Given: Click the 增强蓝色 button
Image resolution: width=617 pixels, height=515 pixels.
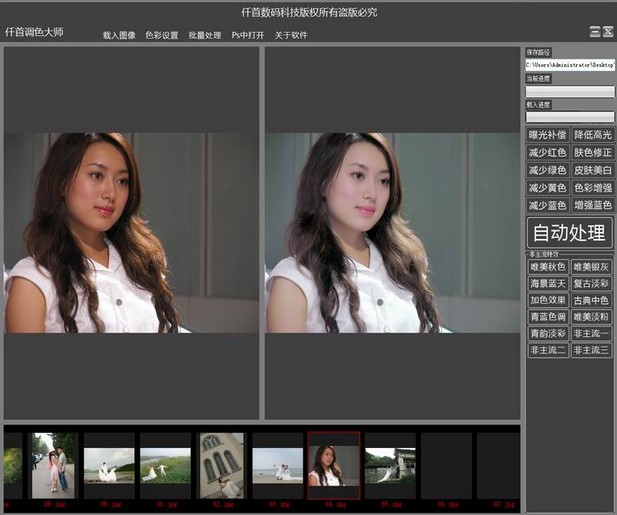Looking at the screenshot, I should (x=592, y=205).
